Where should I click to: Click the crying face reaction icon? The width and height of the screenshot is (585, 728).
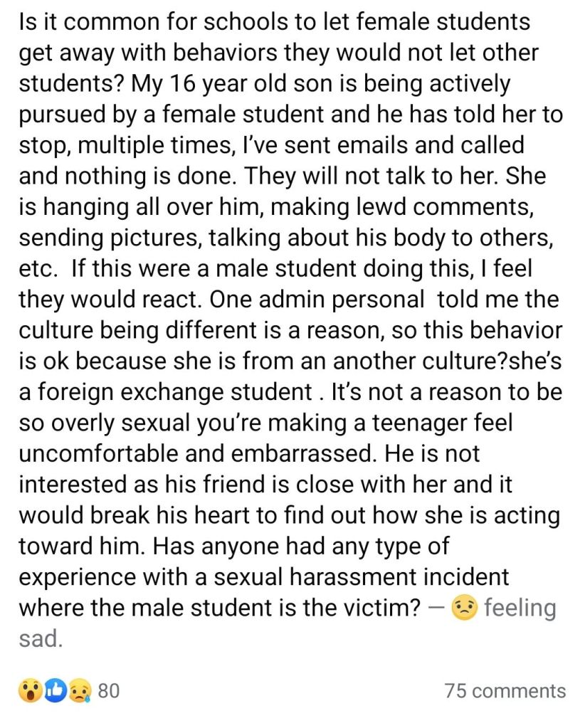coord(78,690)
